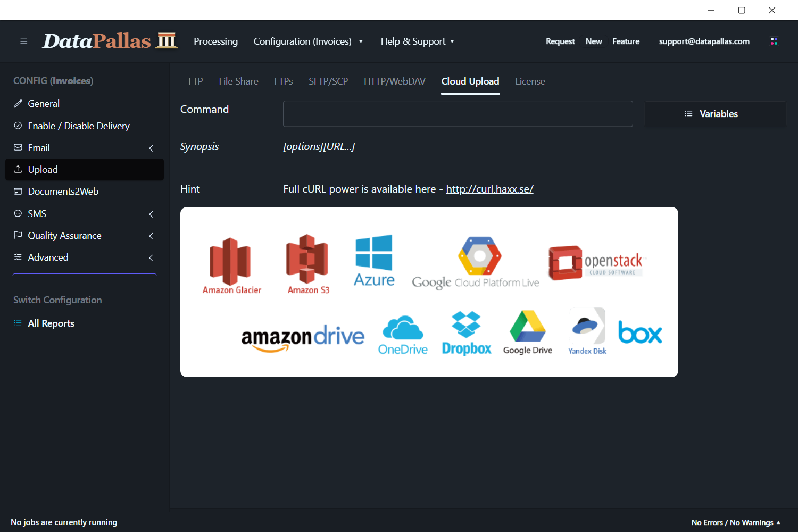Expand the SMS submenu chevron

pos(151,214)
